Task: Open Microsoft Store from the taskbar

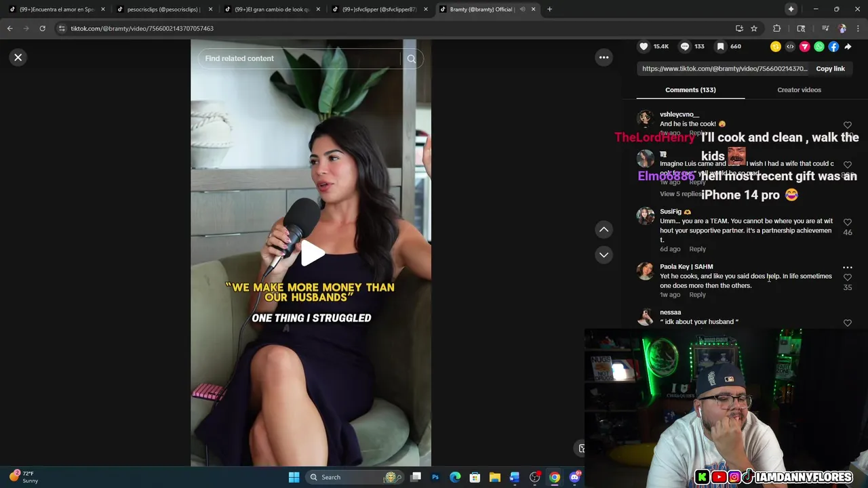Action: [475, 477]
